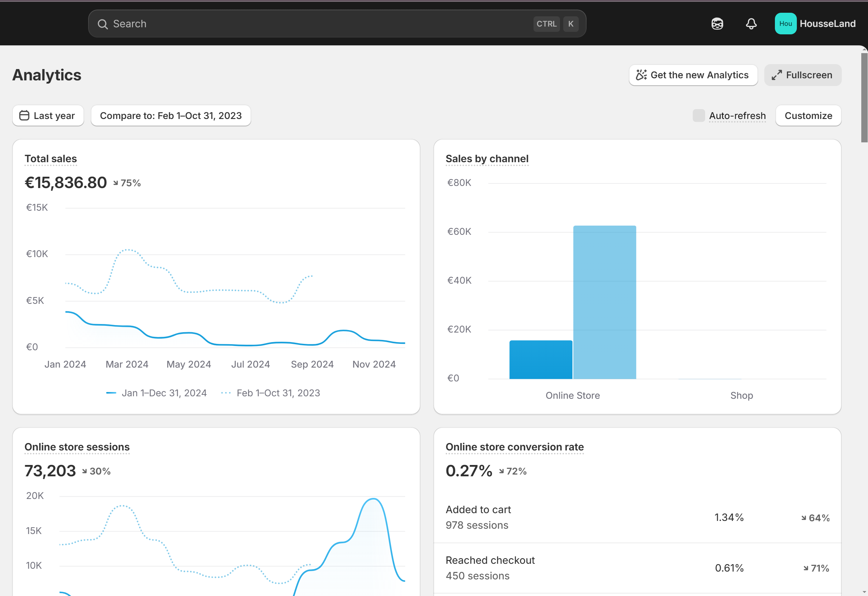
Task: Click the 73,203 sessions value
Action: click(50, 471)
